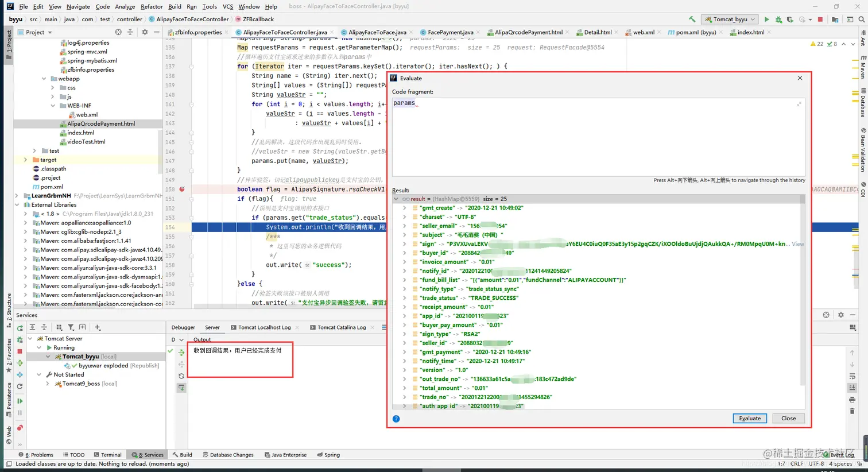Click the Pause Program icon in the Services sidebar
The image size is (868, 472).
[20, 412]
